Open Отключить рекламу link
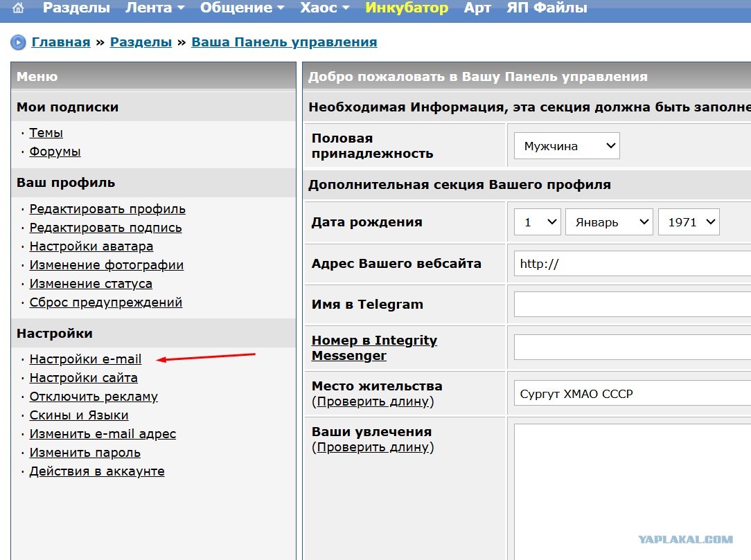The height and width of the screenshot is (560, 751). tap(94, 397)
